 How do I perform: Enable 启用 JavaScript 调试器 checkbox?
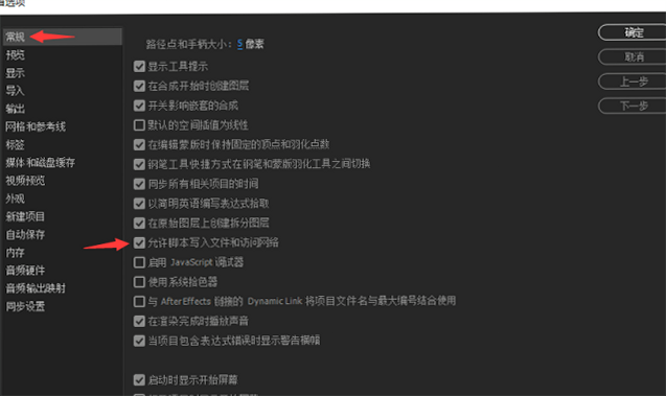click(x=139, y=262)
